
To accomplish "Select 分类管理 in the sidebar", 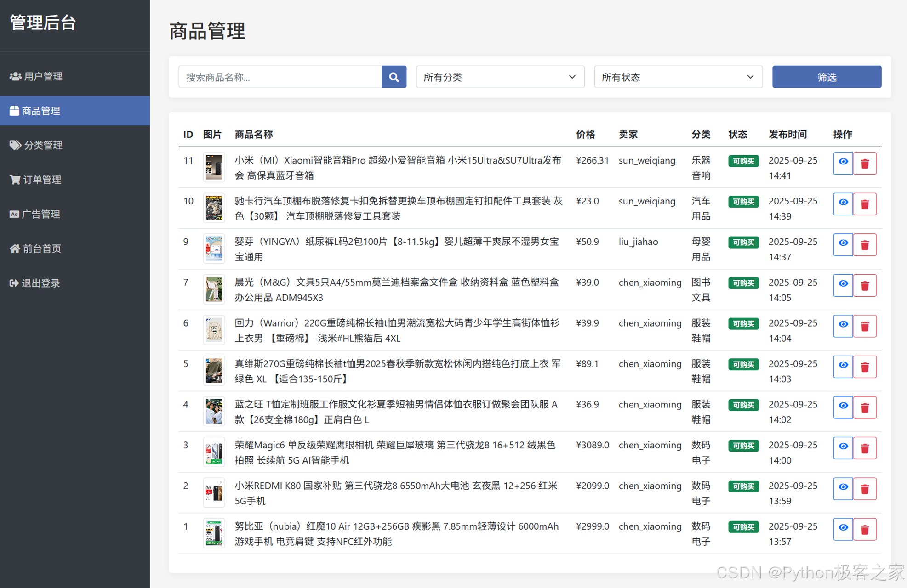I will (x=43, y=145).
